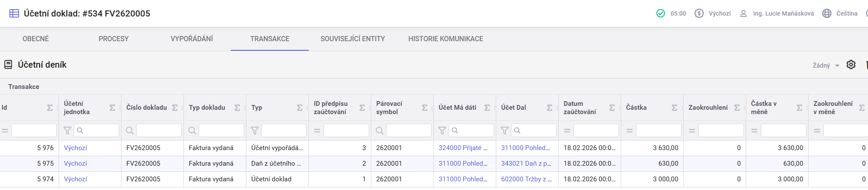The width and height of the screenshot is (868, 190).
Task: Type in Číslo dokladu filter field
Action: [159, 131]
